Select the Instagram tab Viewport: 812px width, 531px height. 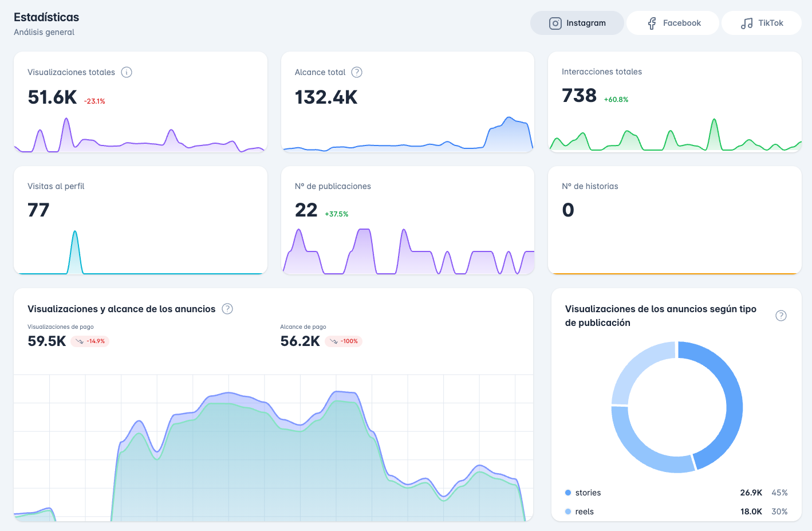pos(577,23)
